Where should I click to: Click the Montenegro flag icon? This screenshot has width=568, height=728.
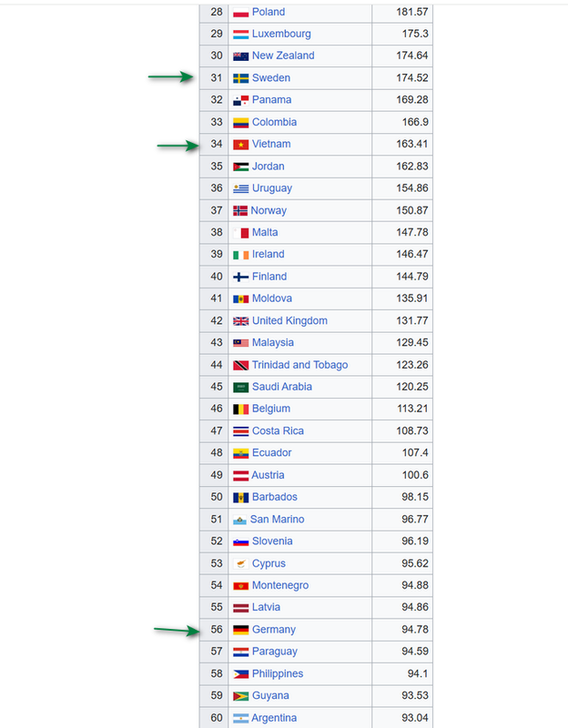pyautogui.click(x=240, y=586)
